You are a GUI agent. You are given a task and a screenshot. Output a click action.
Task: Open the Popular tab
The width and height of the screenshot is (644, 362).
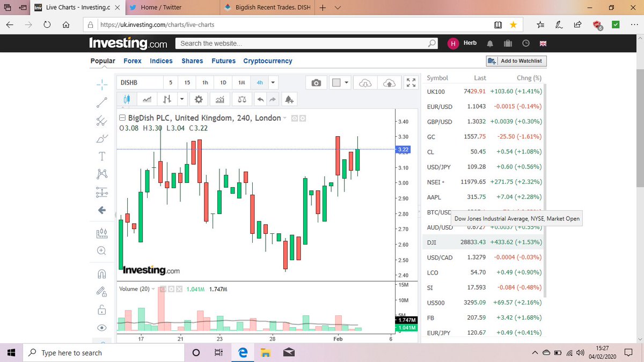pos(103,61)
